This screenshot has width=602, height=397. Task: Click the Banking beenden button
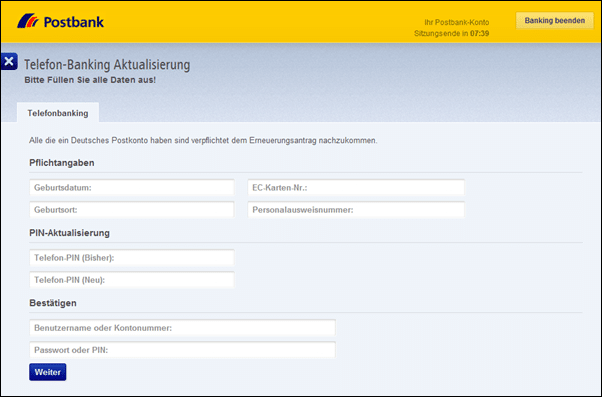(554, 20)
